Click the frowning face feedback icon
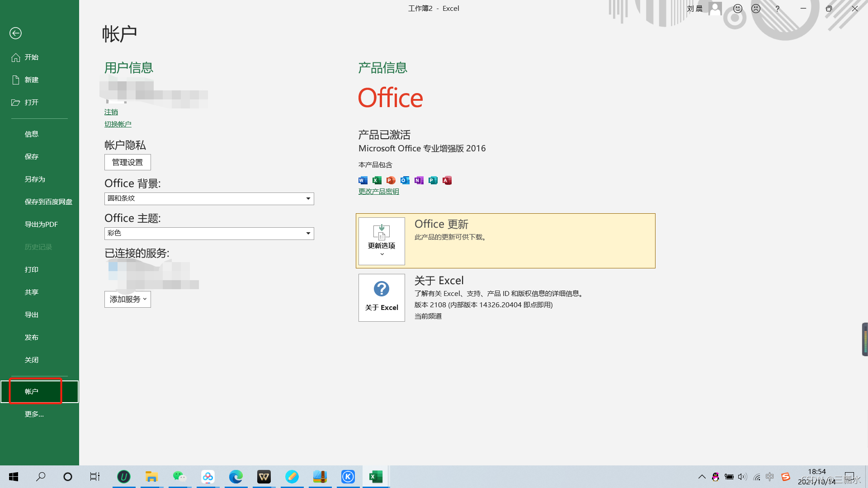The height and width of the screenshot is (488, 868). [756, 9]
